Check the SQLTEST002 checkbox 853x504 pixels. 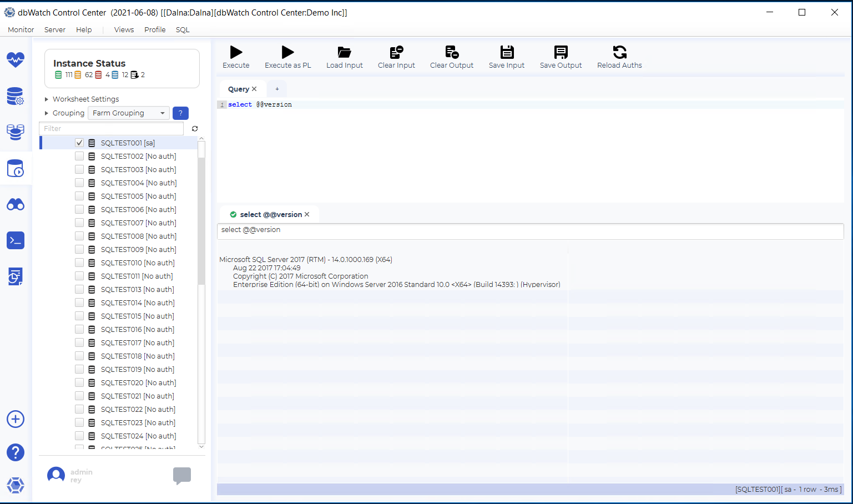(x=79, y=156)
